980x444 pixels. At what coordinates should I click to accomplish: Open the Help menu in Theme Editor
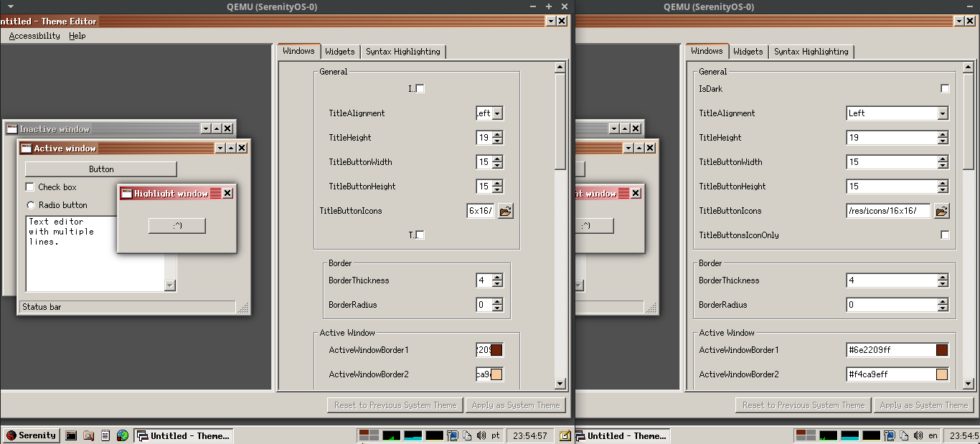coord(77,35)
